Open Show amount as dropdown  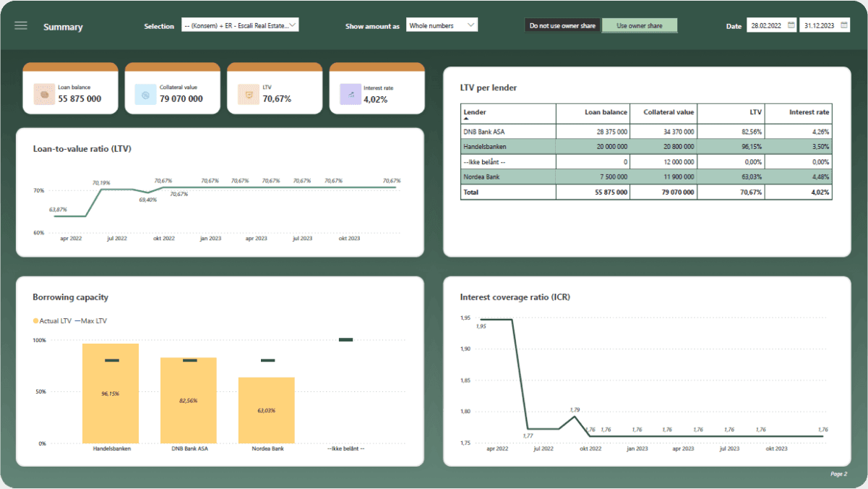click(x=442, y=25)
